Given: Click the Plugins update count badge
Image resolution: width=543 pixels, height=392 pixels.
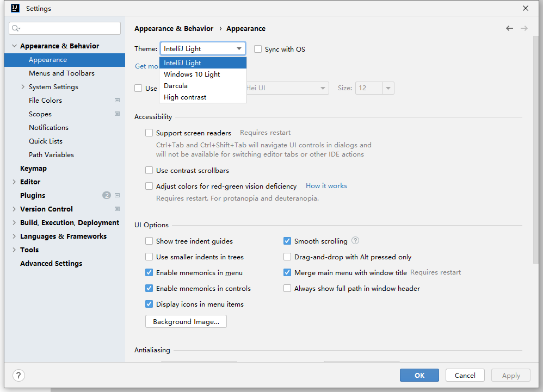Looking at the screenshot, I should 107,196.
